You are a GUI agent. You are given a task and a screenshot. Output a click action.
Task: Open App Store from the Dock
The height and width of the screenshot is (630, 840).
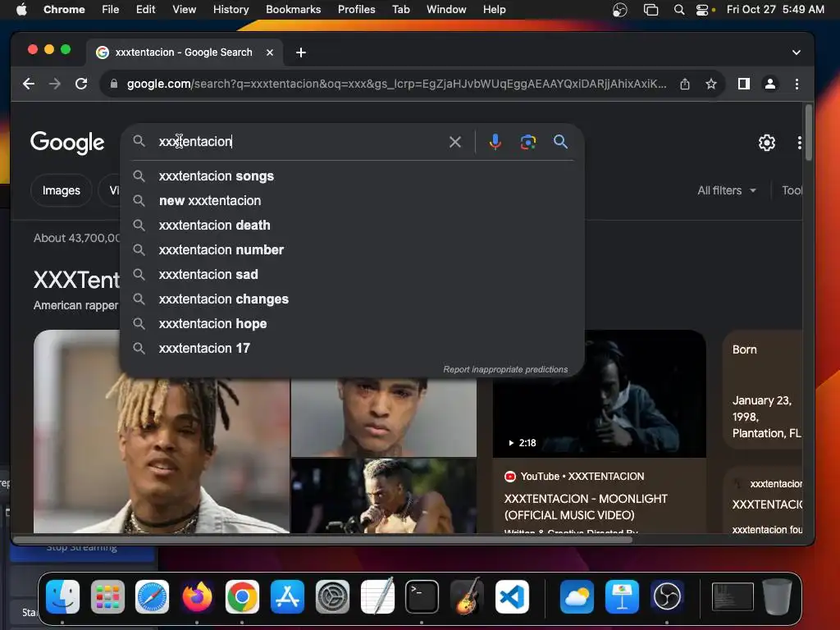[x=287, y=596]
